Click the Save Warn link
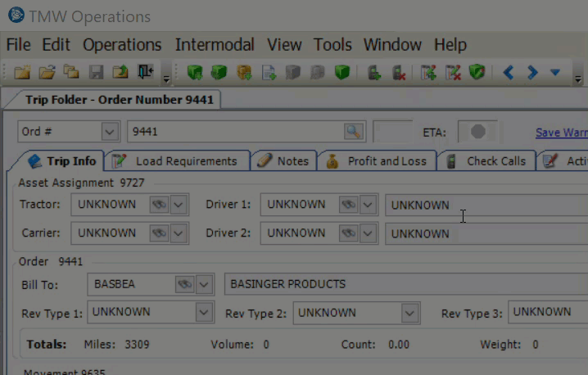The image size is (588, 375). 561,133
